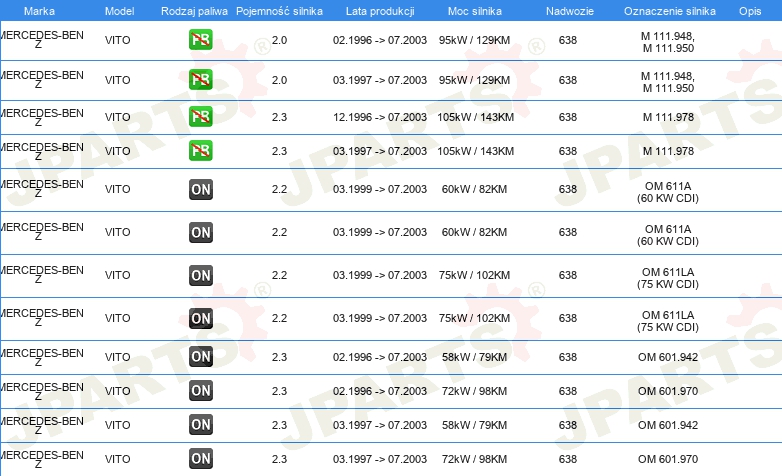This screenshot has width=782, height=476.
Task: Select the Pojemność silnika column header
Action: (x=279, y=11)
